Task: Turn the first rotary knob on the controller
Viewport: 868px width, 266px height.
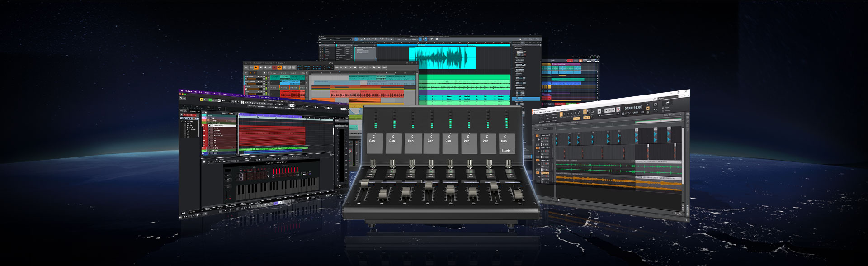Action: [373, 164]
